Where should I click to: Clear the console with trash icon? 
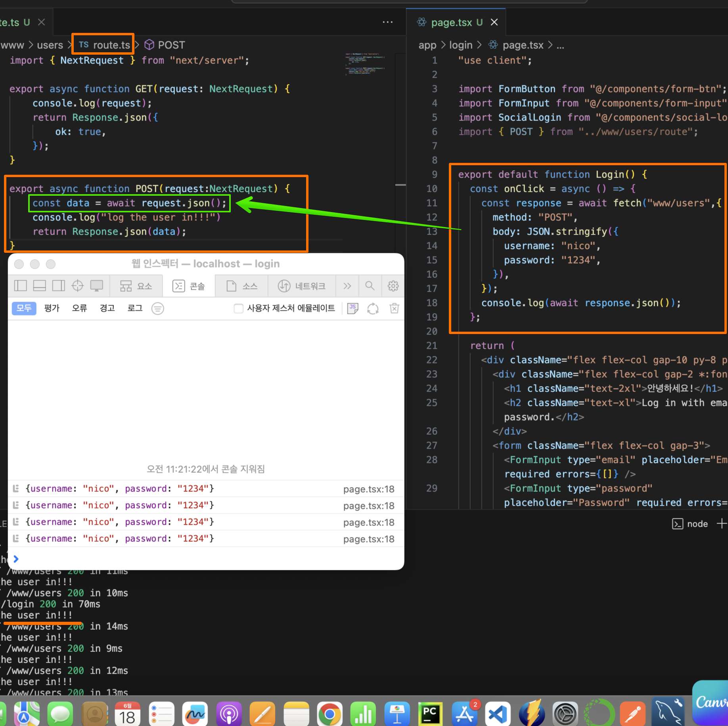tap(394, 308)
